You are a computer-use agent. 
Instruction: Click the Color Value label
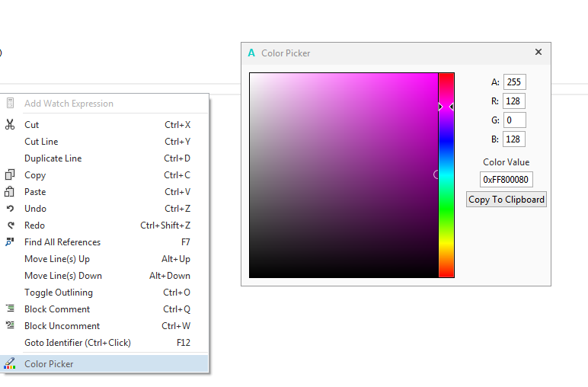coord(507,162)
